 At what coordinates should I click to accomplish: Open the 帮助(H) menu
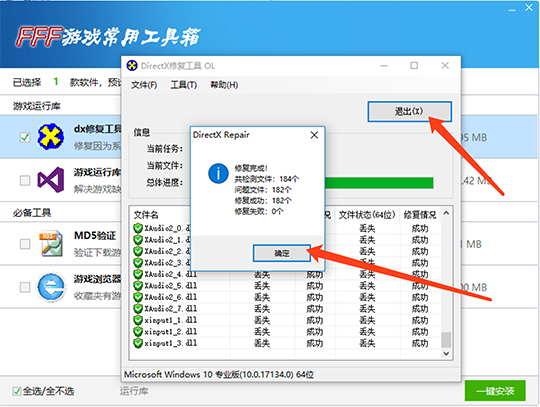(224, 85)
